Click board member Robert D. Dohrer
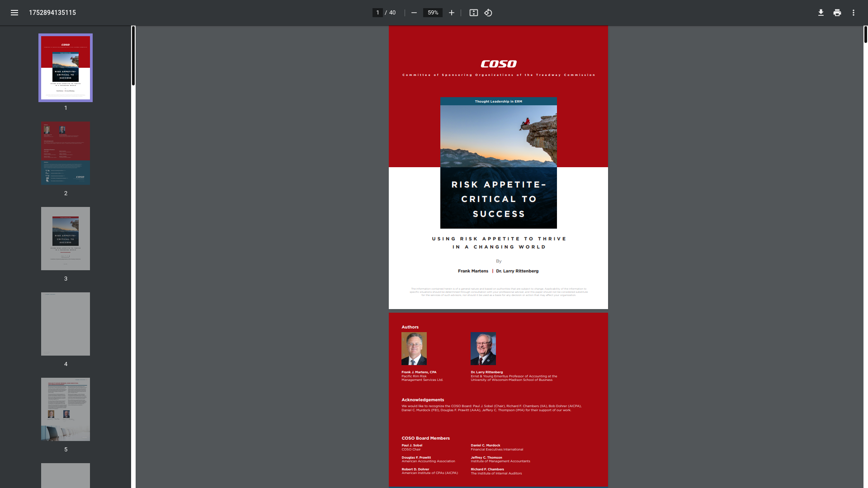The height and width of the screenshot is (488, 868). pyautogui.click(x=415, y=469)
